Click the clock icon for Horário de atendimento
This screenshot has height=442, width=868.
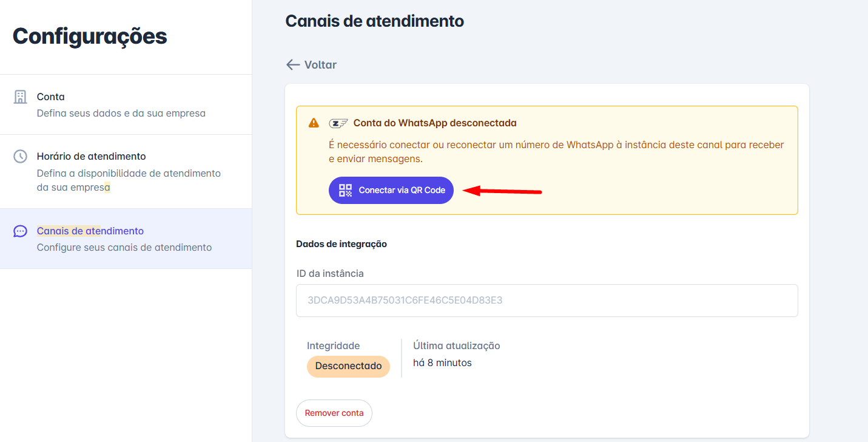[21, 157]
